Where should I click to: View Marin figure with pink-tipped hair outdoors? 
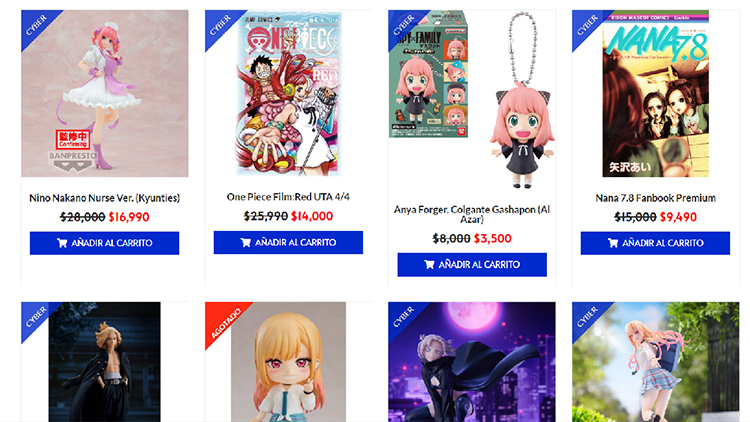click(x=655, y=362)
